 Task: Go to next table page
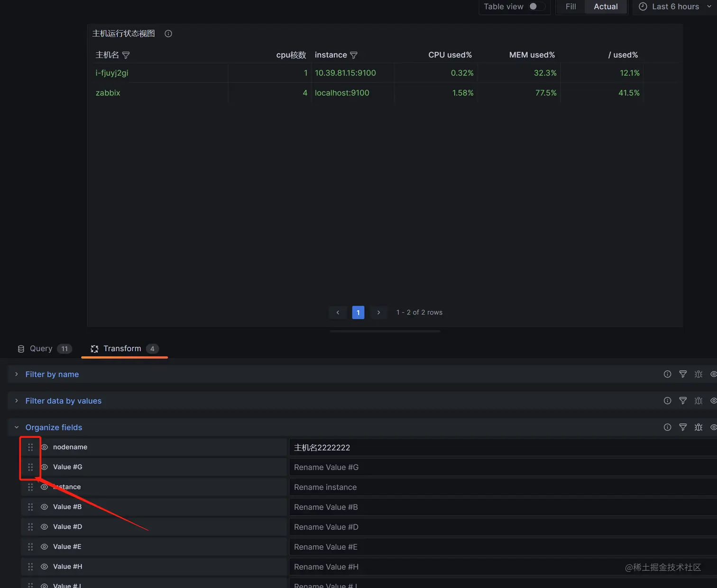[378, 312]
